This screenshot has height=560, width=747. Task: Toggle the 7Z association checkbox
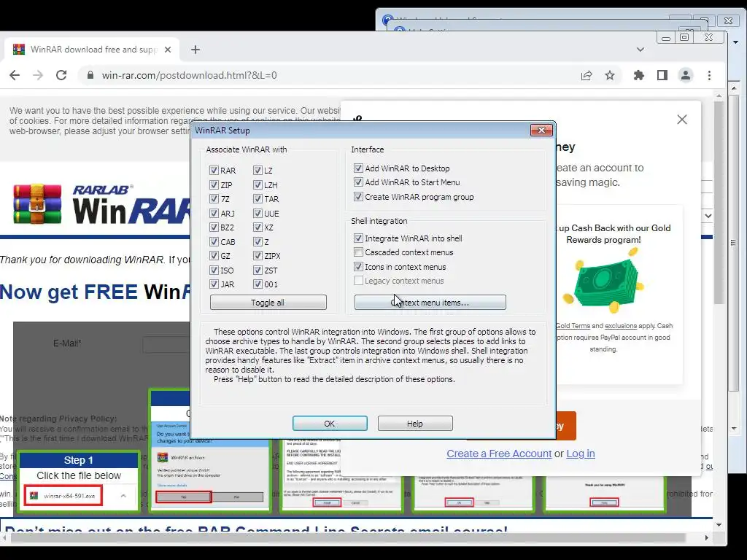(x=214, y=198)
